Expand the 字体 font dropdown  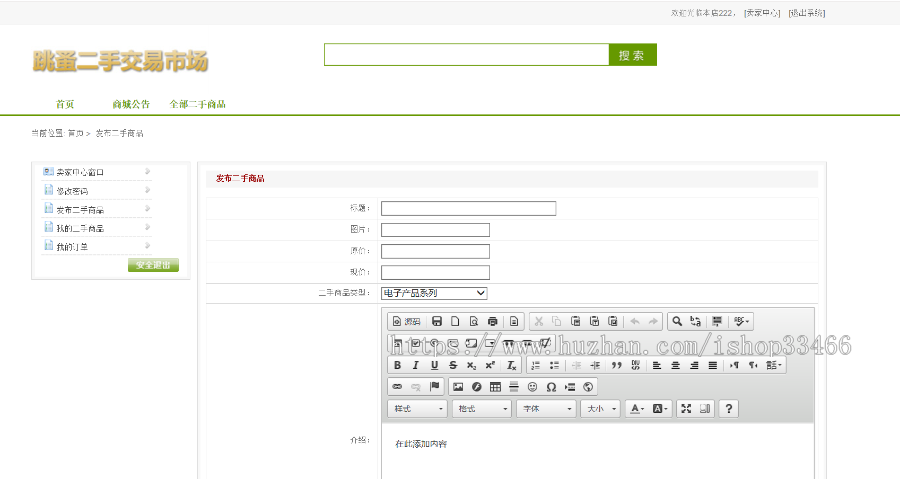coord(546,409)
